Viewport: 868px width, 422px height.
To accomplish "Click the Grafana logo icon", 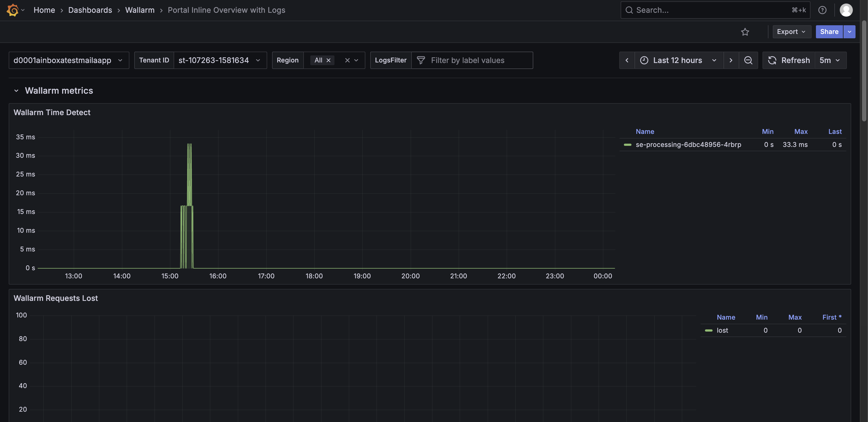I will (12, 10).
